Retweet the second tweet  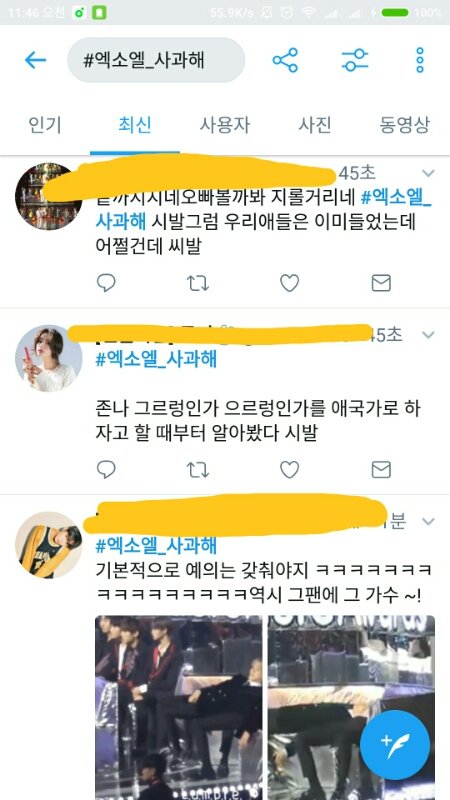[198, 469]
